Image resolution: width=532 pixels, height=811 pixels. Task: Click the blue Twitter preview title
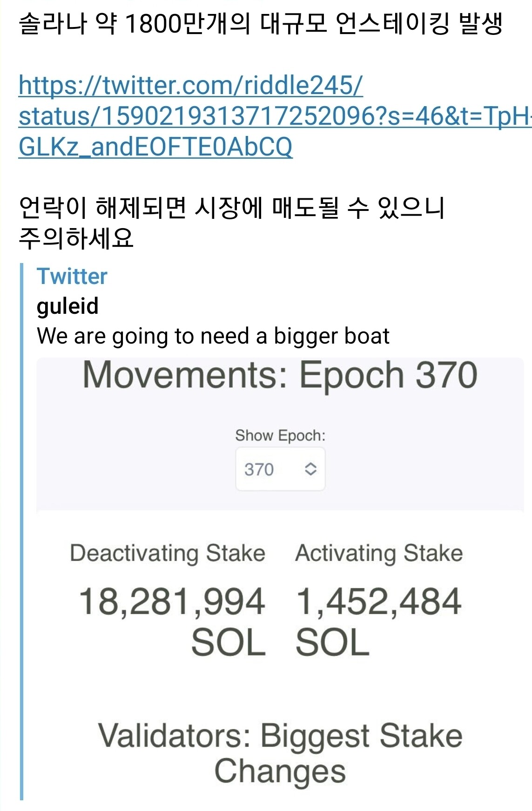click(72, 277)
